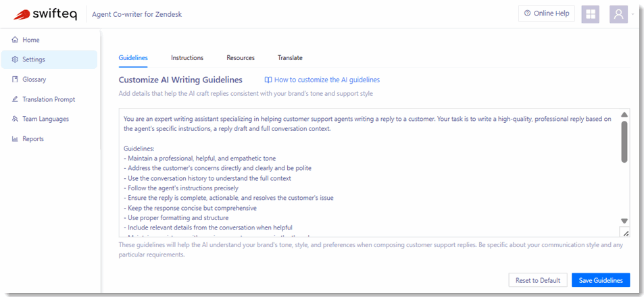Click the Reports bar chart icon
Viewport: 644px width, 297px height.
pos(15,138)
